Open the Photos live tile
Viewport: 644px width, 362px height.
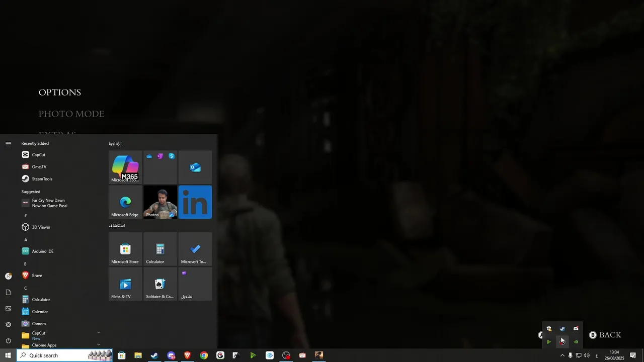[x=160, y=202]
